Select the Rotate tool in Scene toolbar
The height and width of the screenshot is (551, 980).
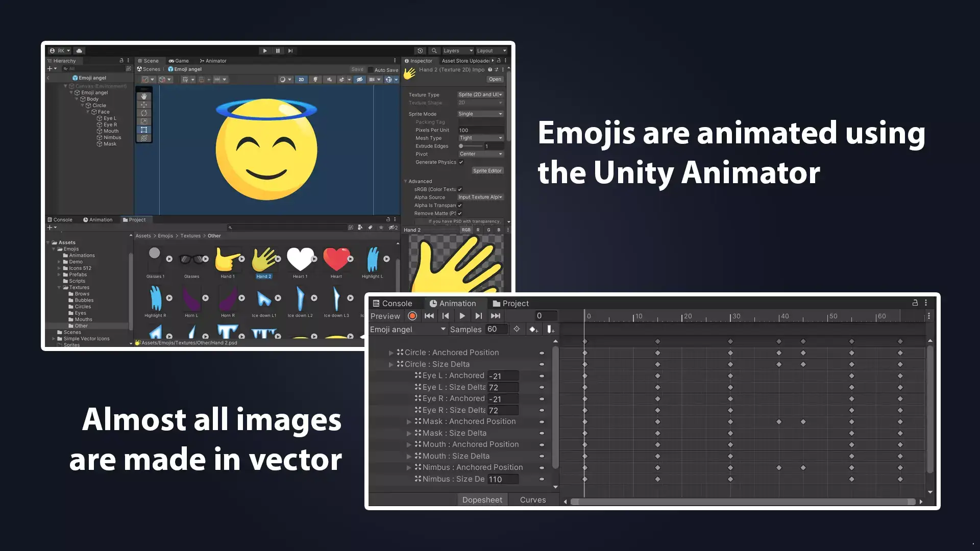tap(144, 113)
